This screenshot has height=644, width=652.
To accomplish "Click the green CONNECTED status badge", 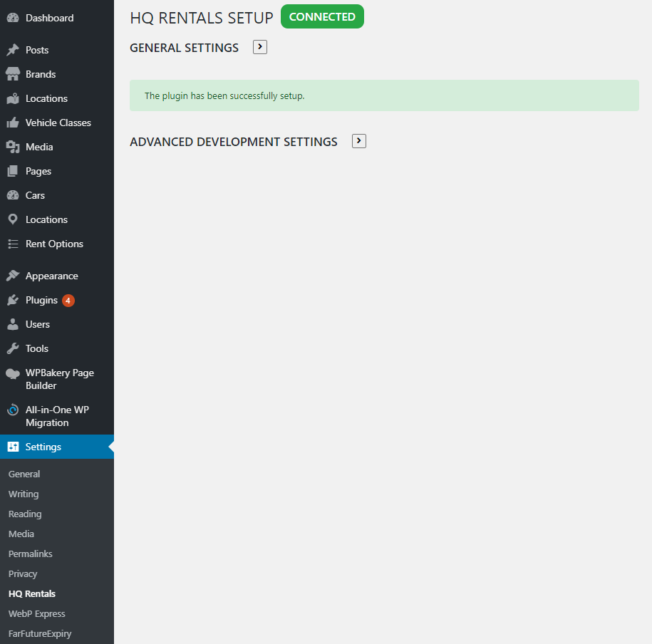I will click(x=322, y=16).
